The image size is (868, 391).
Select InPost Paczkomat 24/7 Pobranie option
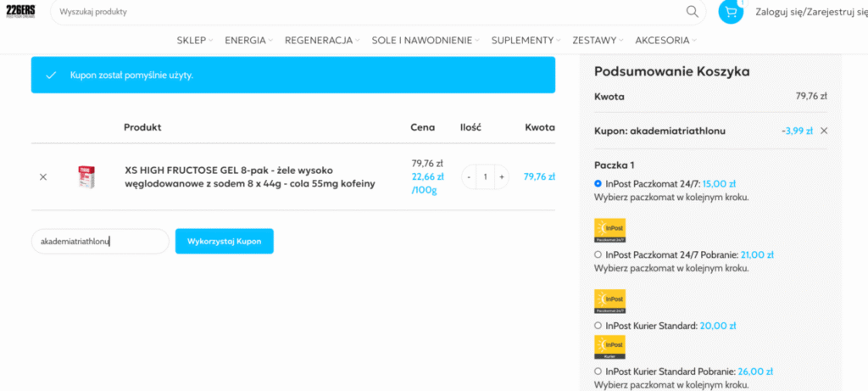coord(598,254)
